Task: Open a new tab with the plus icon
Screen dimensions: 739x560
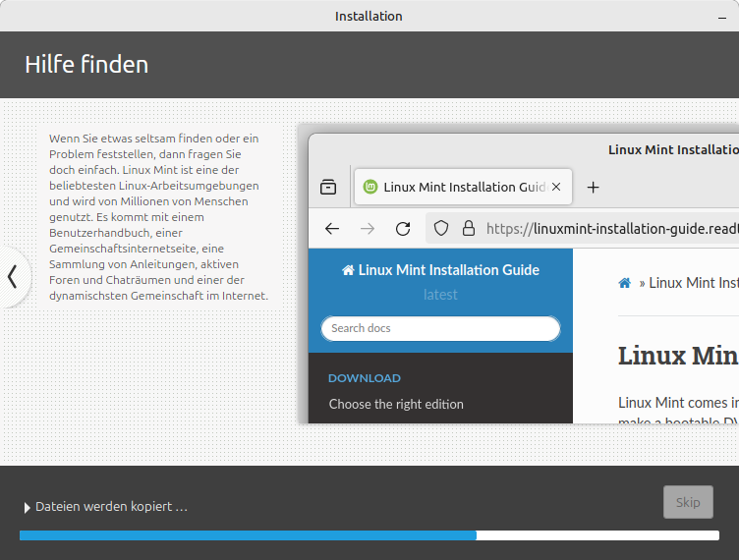Action: click(593, 188)
